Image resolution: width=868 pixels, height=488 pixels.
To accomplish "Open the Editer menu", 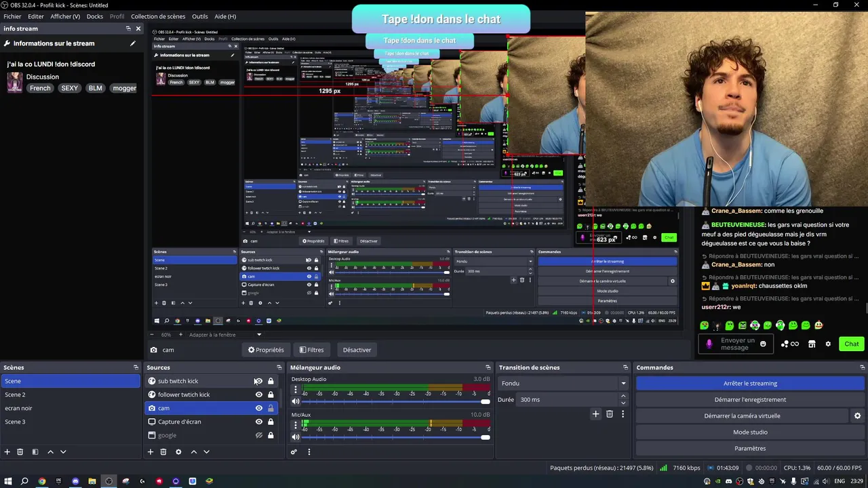I will tap(36, 16).
